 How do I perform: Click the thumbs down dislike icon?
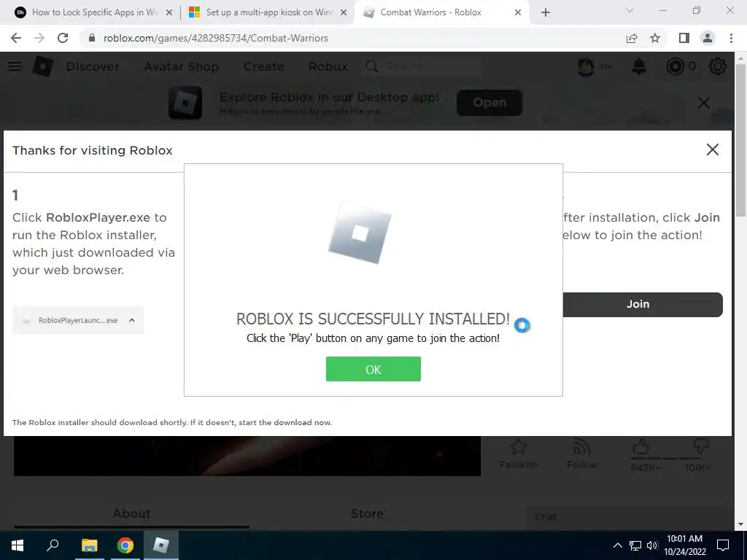(x=700, y=447)
